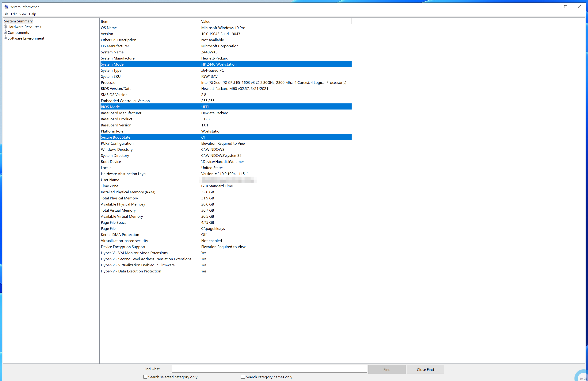
Task: Click the System Information app icon in title bar
Action: click(x=6, y=7)
